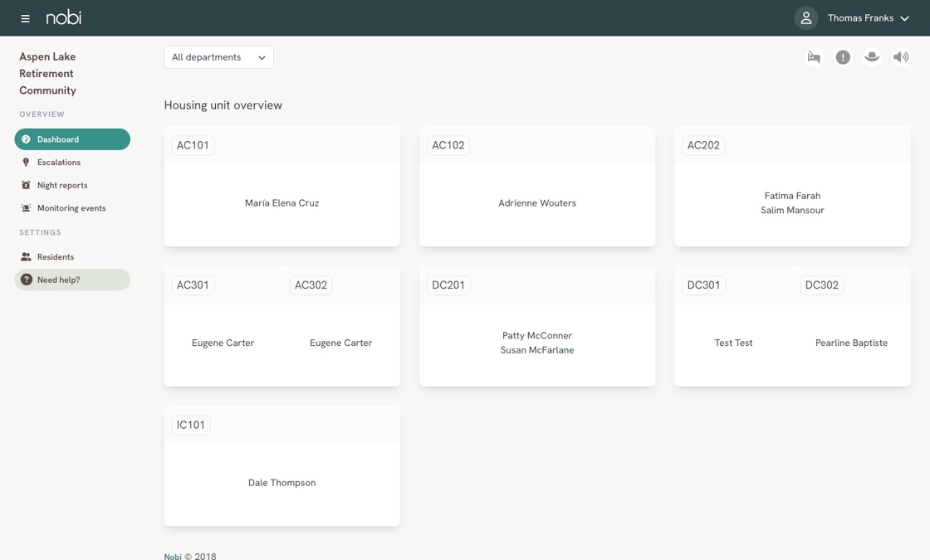Click the DC201 unit label
Screen dimensions: 930x560
click(x=448, y=285)
